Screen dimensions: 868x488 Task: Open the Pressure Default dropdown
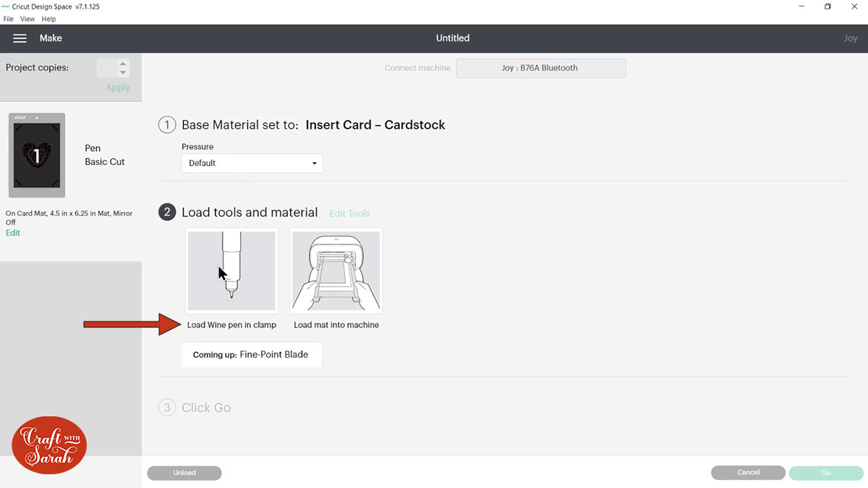point(252,163)
